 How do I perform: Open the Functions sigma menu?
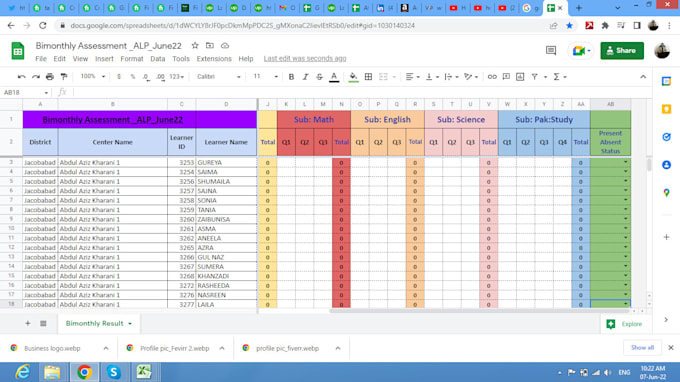[559, 77]
